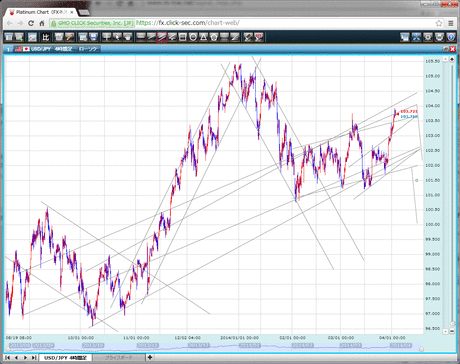Toggle the crosshair cursor tool
The image size is (460, 364).
click(x=106, y=37)
